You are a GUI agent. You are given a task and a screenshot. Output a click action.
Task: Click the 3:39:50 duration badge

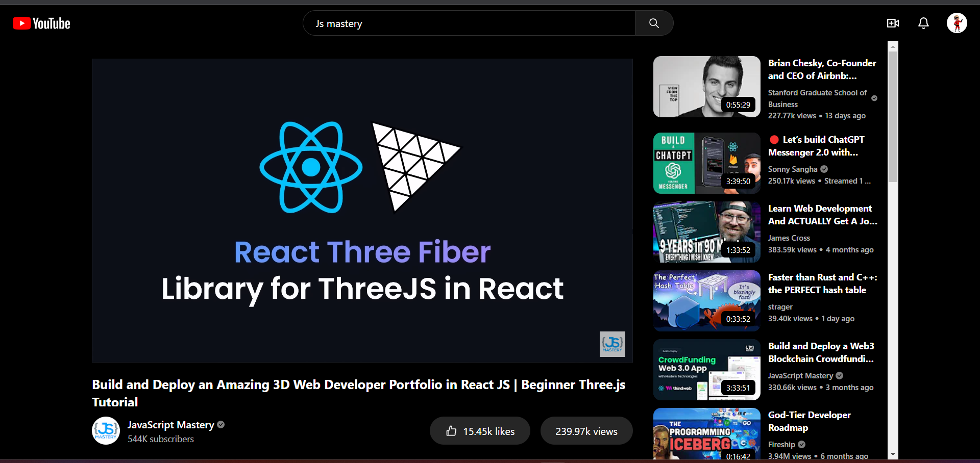[x=738, y=181]
